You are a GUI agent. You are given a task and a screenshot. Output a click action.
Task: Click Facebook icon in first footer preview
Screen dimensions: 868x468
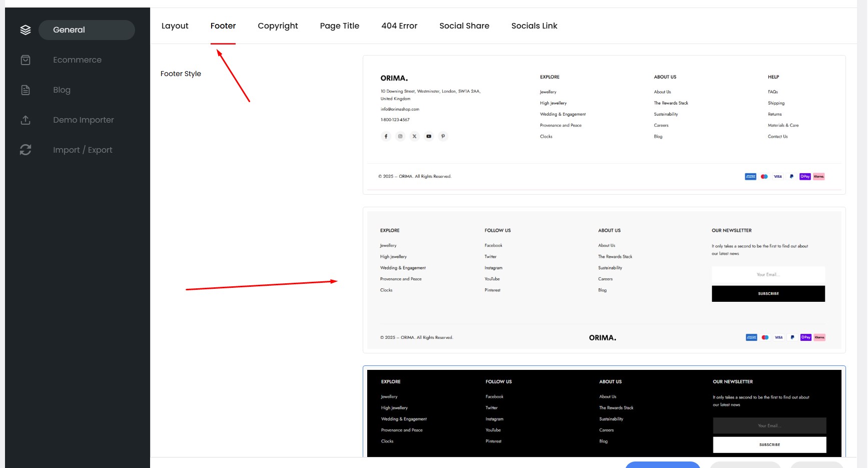[386, 136]
